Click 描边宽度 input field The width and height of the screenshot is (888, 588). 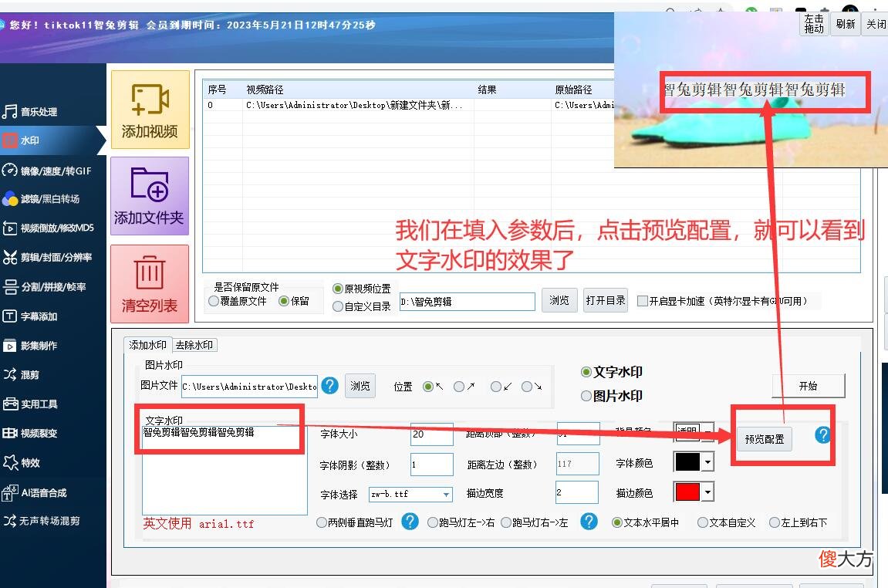tap(577, 492)
